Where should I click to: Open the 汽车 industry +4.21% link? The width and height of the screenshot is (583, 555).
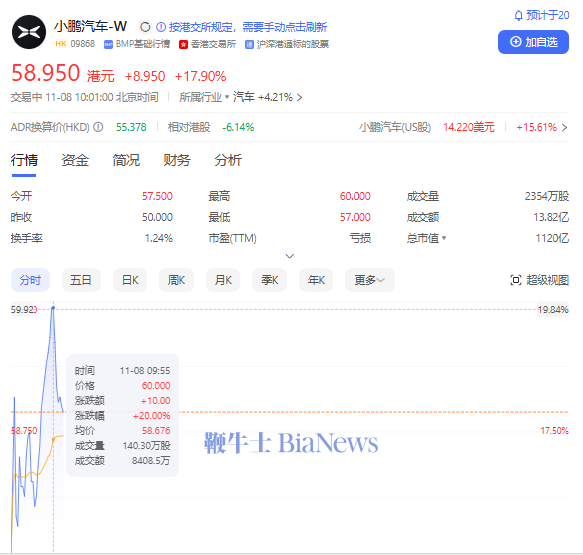tap(267, 97)
